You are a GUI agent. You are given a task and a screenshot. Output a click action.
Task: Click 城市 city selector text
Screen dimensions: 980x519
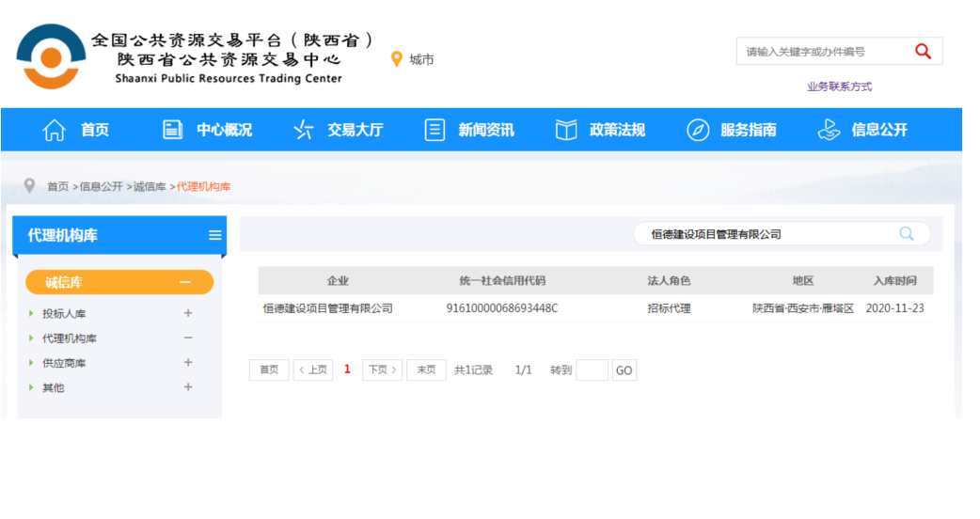(x=421, y=59)
